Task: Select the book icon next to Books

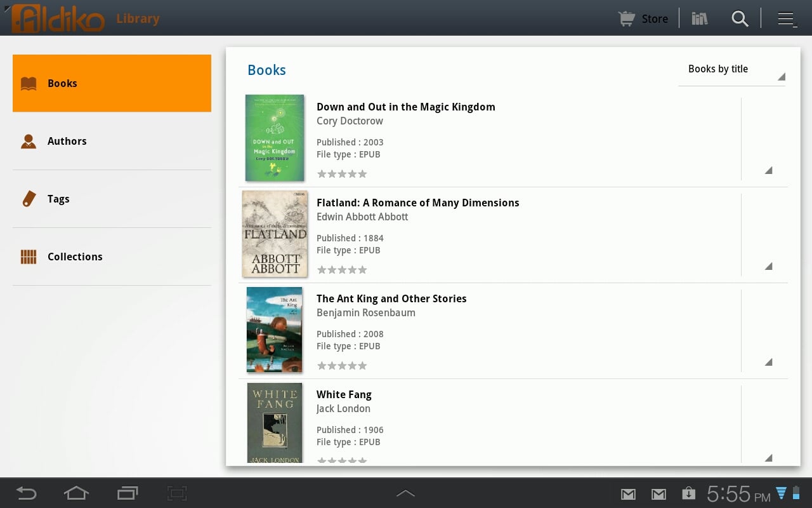Action: tap(28, 83)
